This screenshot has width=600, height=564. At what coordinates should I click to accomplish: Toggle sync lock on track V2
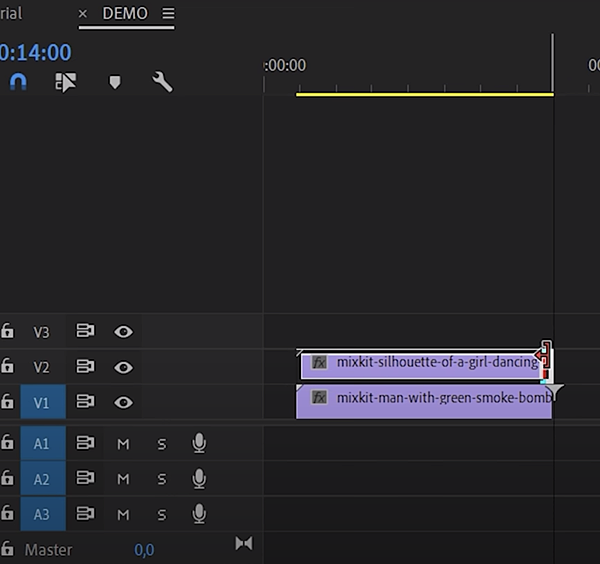click(x=86, y=367)
